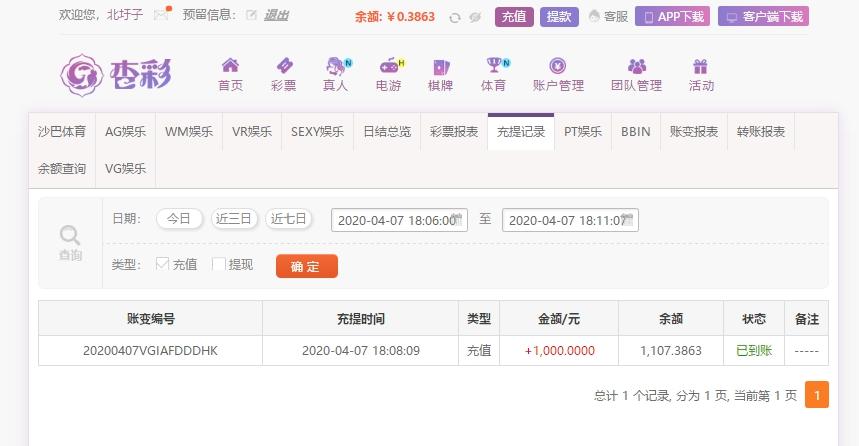Open calendar picker for end date

coord(628,220)
